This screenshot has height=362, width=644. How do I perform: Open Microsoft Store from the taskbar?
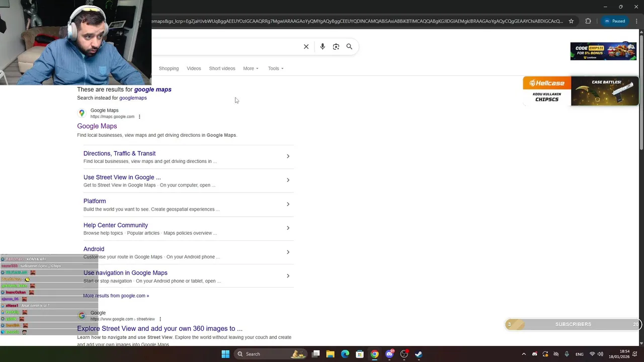[x=360, y=354]
